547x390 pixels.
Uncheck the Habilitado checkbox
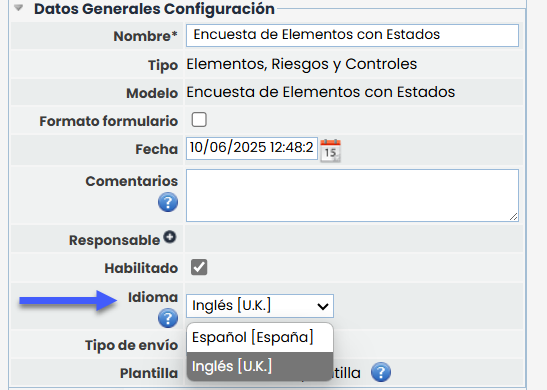click(199, 267)
